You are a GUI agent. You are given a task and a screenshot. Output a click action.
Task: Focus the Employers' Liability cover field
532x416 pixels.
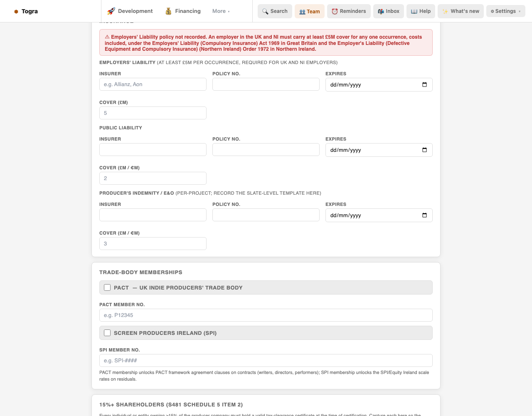click(x=153, y=113)
